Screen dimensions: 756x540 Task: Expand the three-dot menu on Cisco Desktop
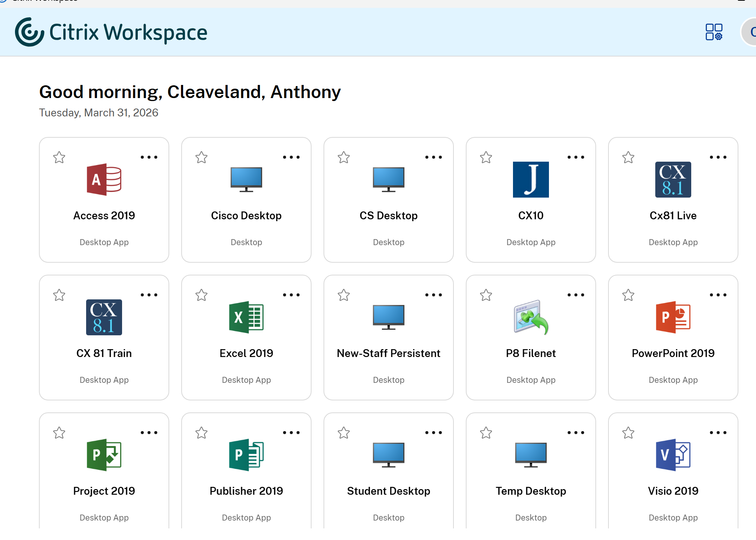pyautogui.click(x=291, y=157)
